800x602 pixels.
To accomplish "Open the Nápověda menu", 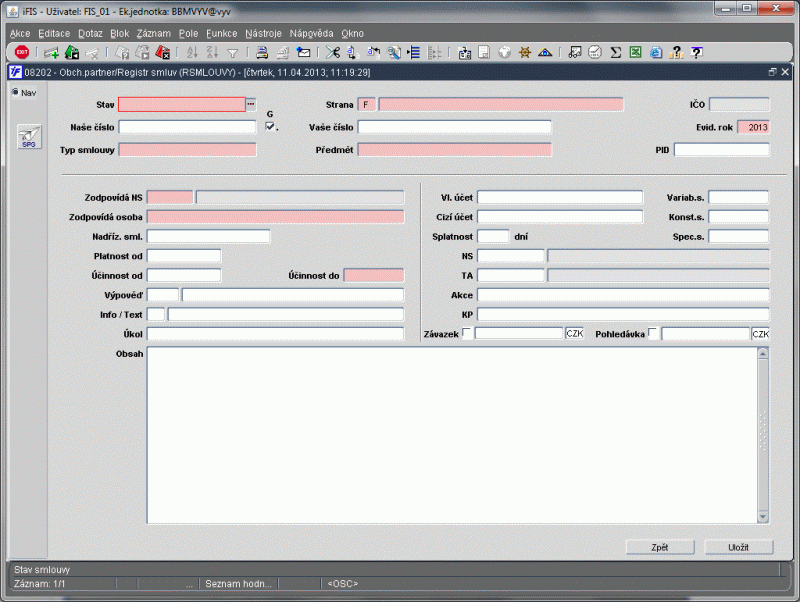I will (x=311, y=34).
